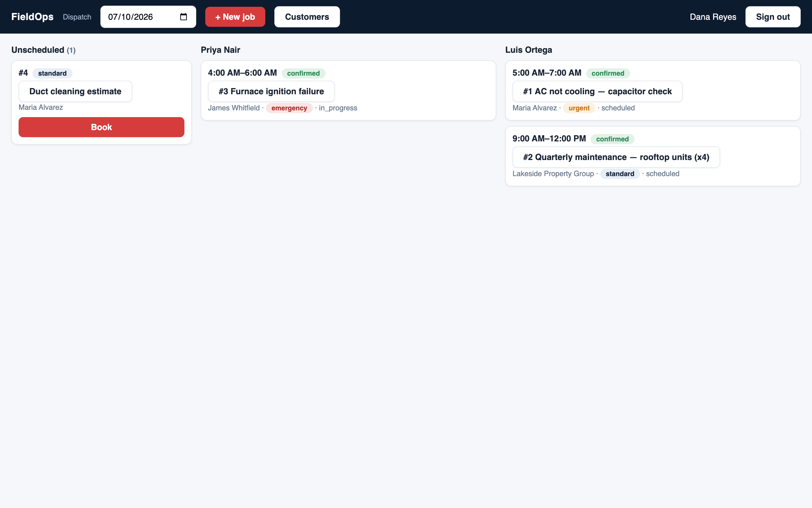Click the date field showing 07/10/2026
The height and width of the screenshot is (508, 812).
pyautogui.click(x=148, y=17)
